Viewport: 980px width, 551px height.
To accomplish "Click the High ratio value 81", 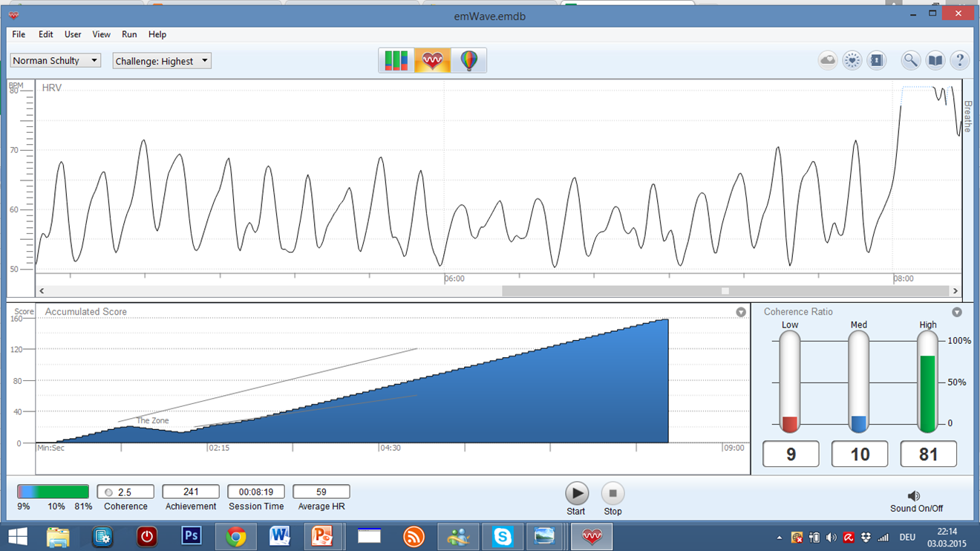I will 929,454.
